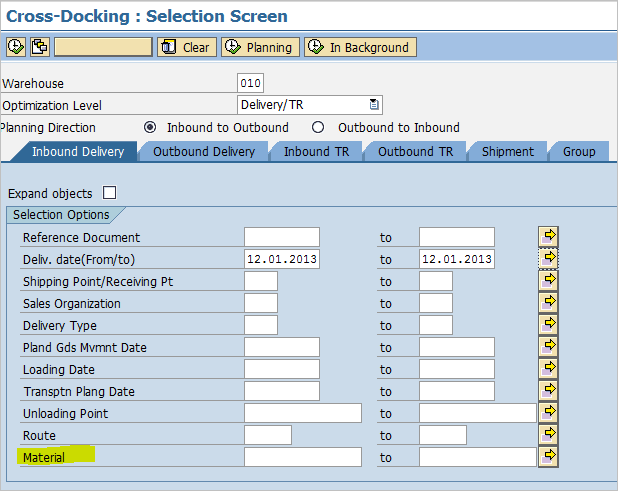618x491 pixels.
Task: Open multiple selection for Material
Action: 548,456
